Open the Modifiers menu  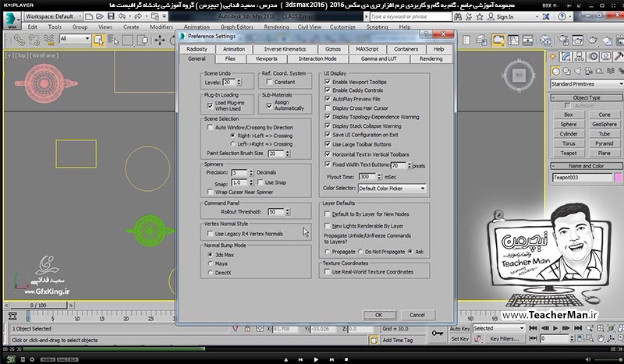(161, 27)
